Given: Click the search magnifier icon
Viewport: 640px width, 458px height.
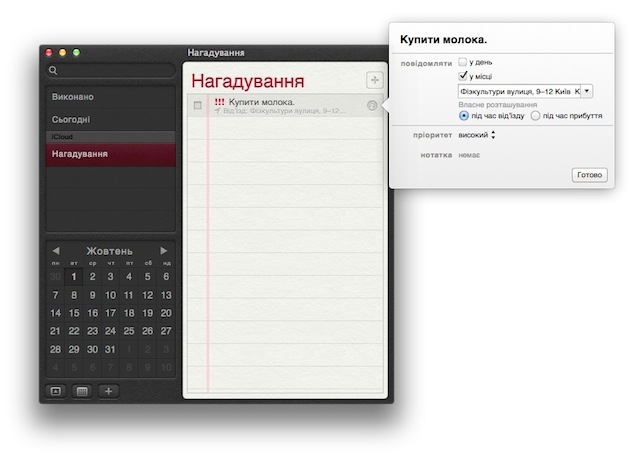Looking at the screenshot, I should tap(53, 70).
